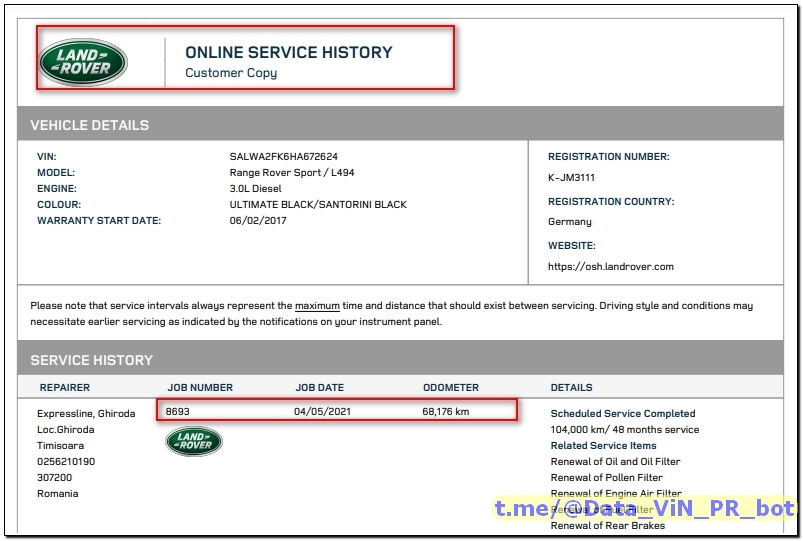Select registration country Germany
Screen dimensions: 803x541
(569, 222)
